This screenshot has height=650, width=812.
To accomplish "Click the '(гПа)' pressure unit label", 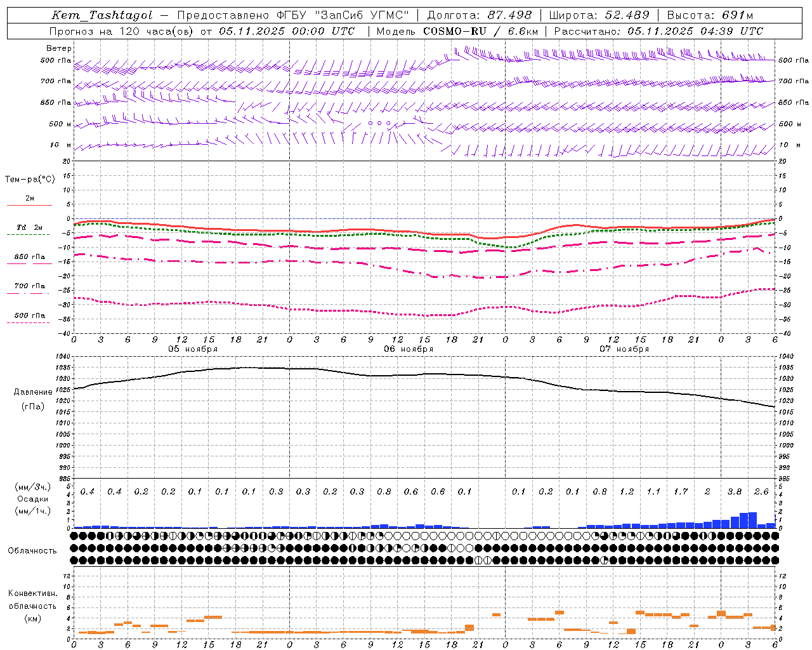I will [33, 406].
